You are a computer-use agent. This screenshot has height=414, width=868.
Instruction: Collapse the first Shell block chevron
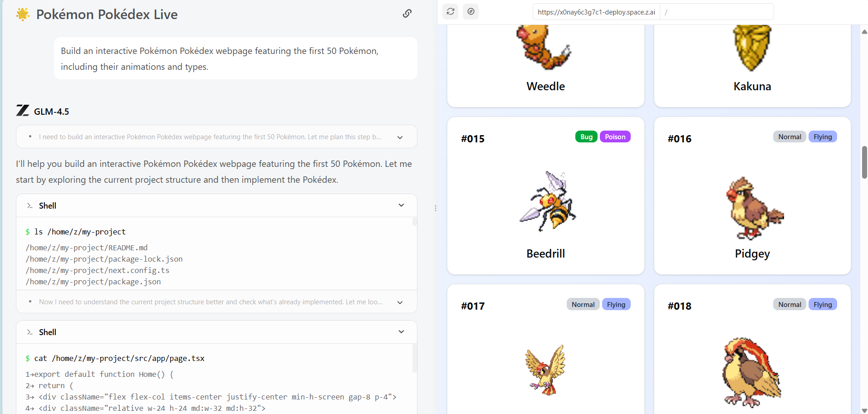pos(401,205)
